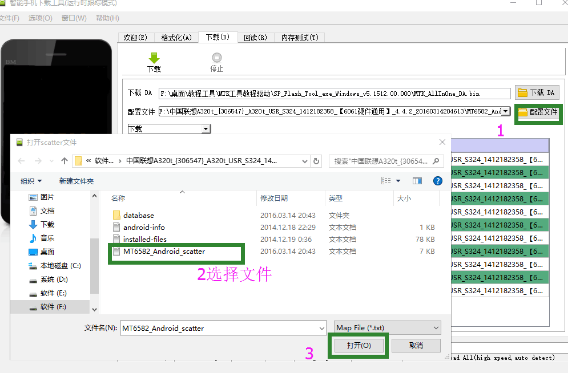Image resolution: width=569 pixels, height=374 pixels.
Task: Open the 组织 dropdown menu
Action: (x=31, y=181)
